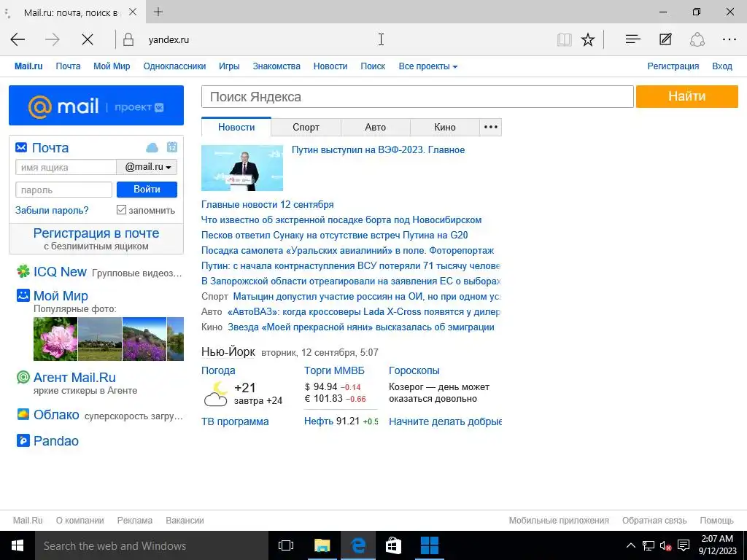Open the more news tabs ellipsis

(x=491, y=127)
